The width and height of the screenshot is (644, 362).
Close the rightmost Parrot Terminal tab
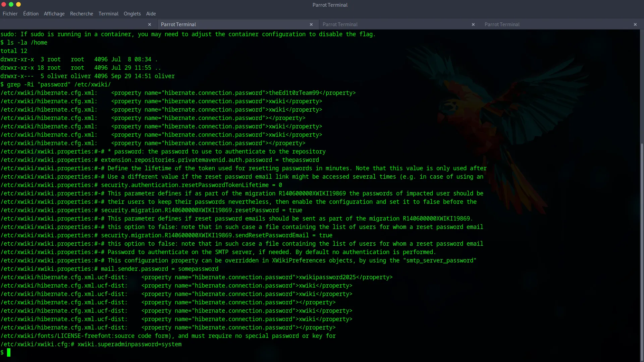635,24
